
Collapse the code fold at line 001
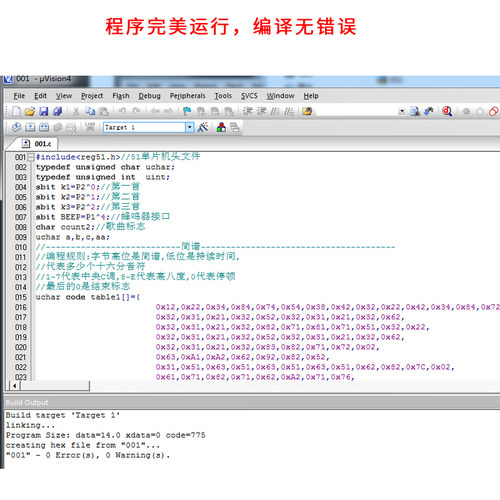click(31, 157)
